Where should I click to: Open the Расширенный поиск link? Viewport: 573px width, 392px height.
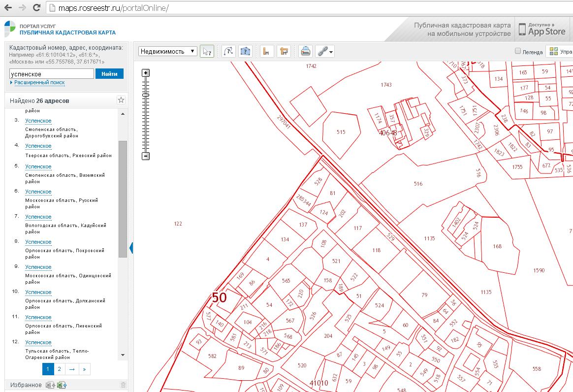pos(39,83)
